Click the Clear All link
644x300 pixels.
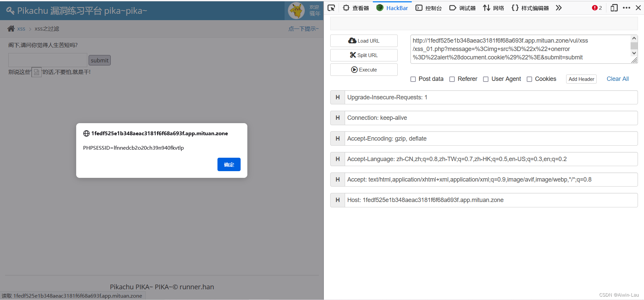tap(617, 79)
